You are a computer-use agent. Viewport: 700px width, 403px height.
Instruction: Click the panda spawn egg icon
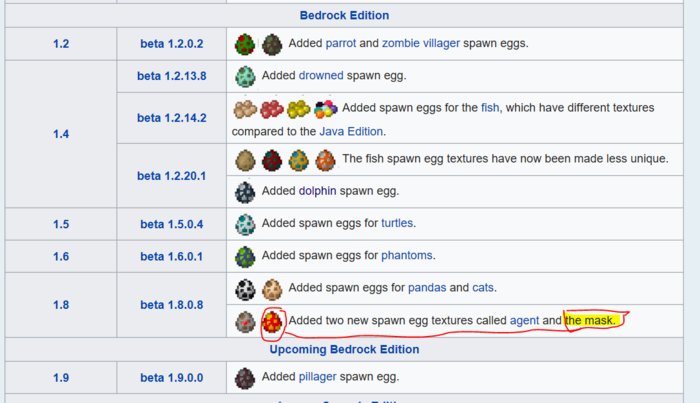click(x=245, y=289)
